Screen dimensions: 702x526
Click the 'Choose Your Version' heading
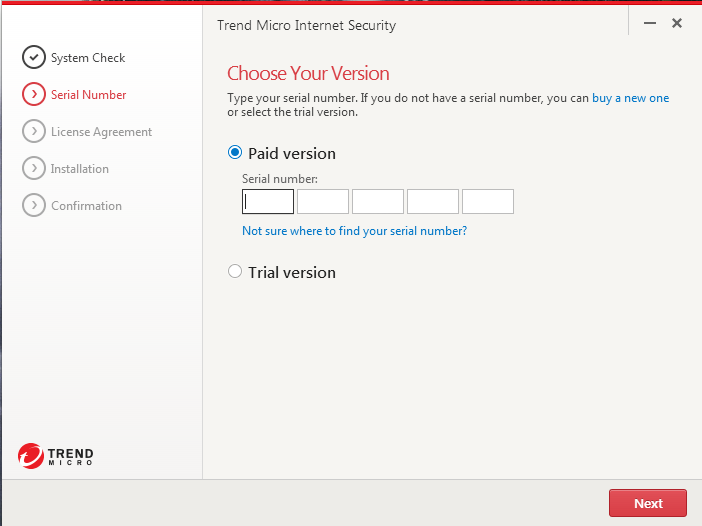click(308, 73)
